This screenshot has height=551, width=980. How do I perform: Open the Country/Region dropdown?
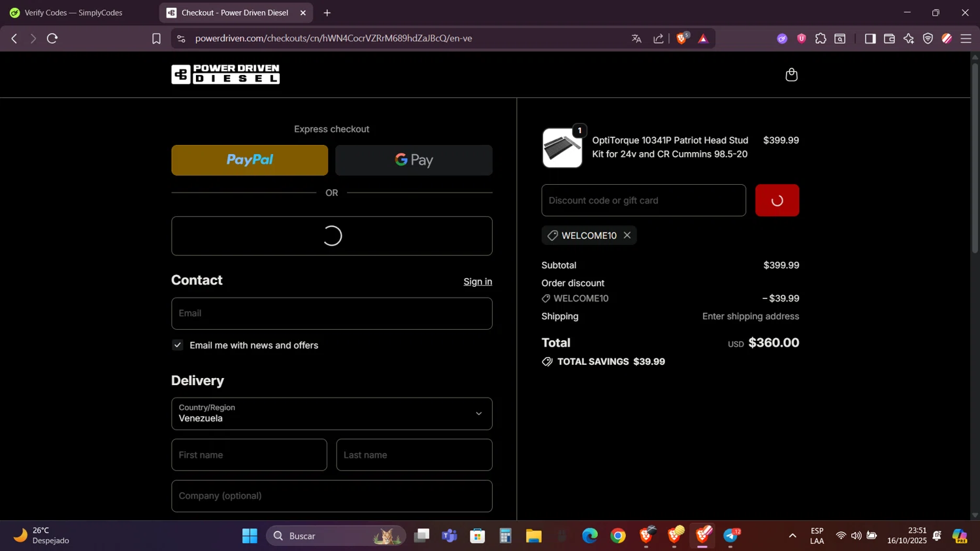332,414
